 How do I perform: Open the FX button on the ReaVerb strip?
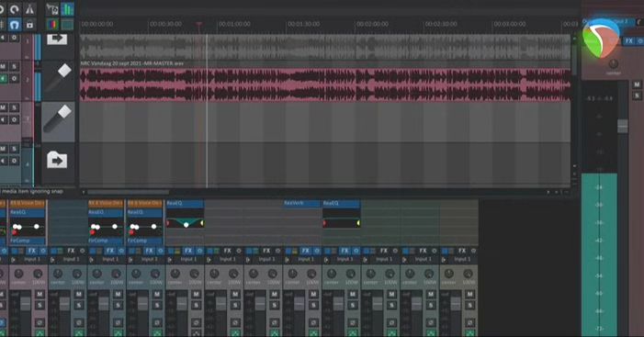306,251
